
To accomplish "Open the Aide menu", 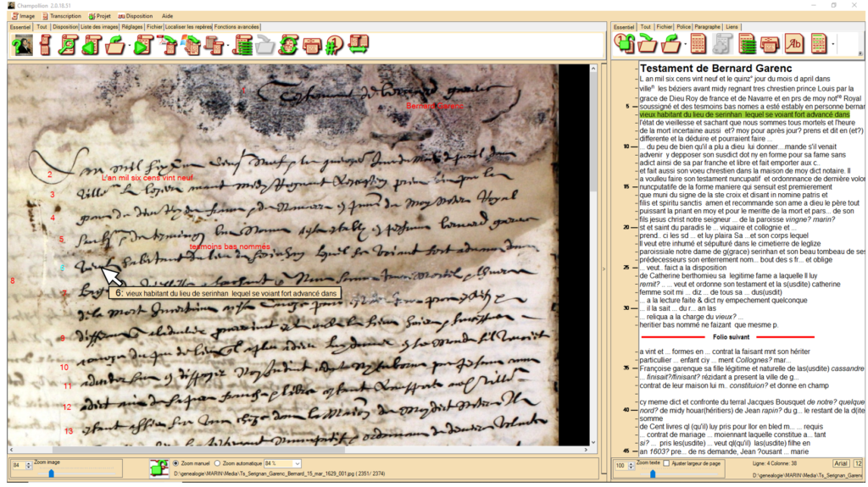I will point(167,16).
